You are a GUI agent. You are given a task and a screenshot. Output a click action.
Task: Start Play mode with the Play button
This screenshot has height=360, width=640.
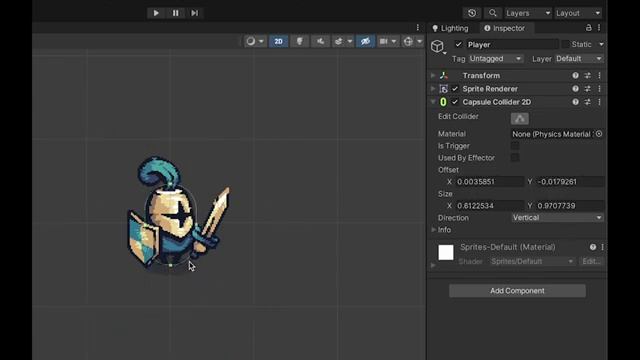click(156, 13)
